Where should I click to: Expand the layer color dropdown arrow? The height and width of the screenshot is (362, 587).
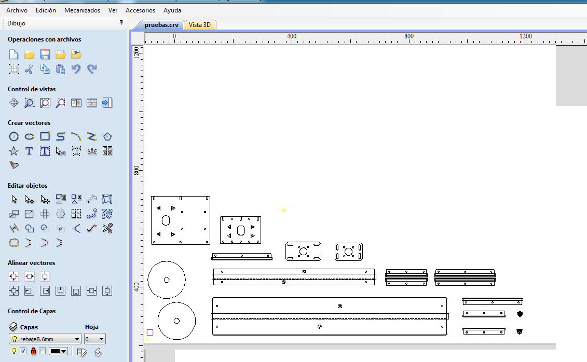[64, 351]
